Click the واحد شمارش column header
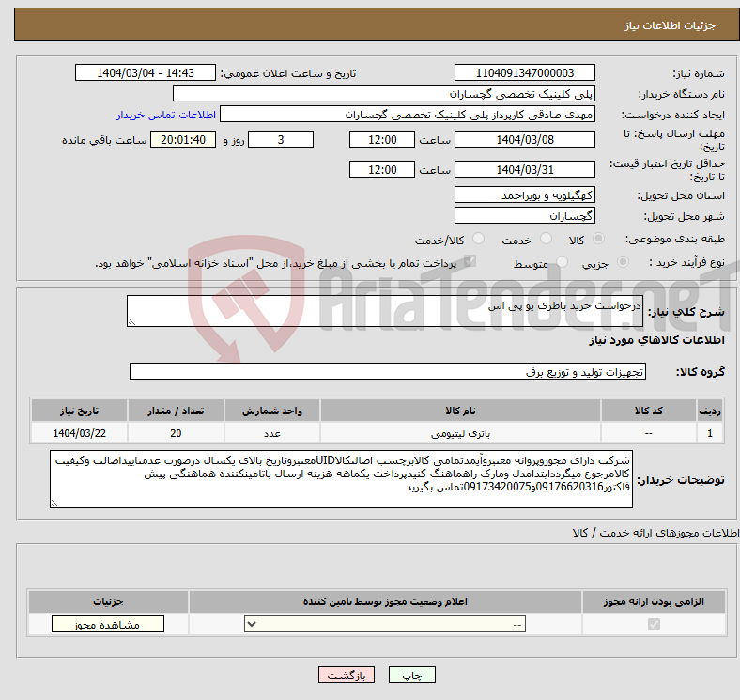The image size is (740, 700). pyautogui.click(x=272, y=411)
